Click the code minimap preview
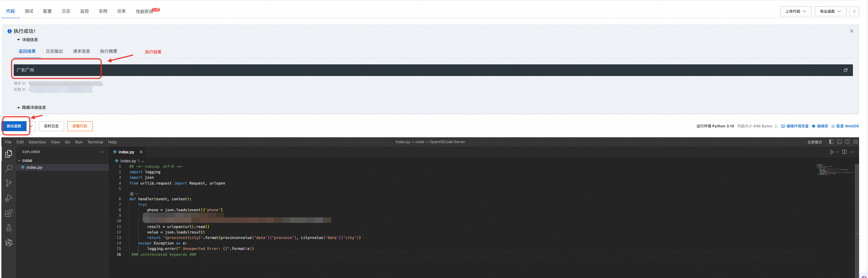 tap(834, 170)
